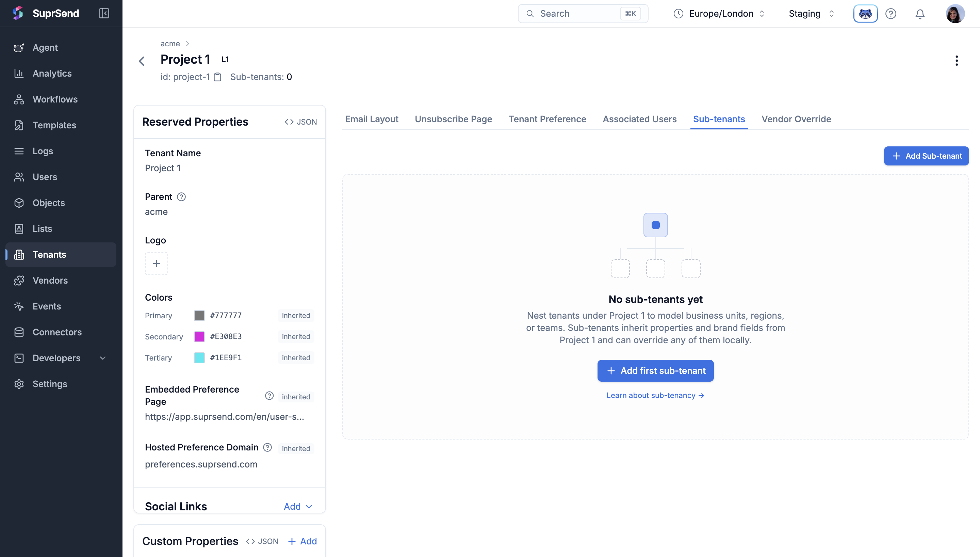Switch to the Vendor Override tab
980x557 pixels.
(796, 119)
